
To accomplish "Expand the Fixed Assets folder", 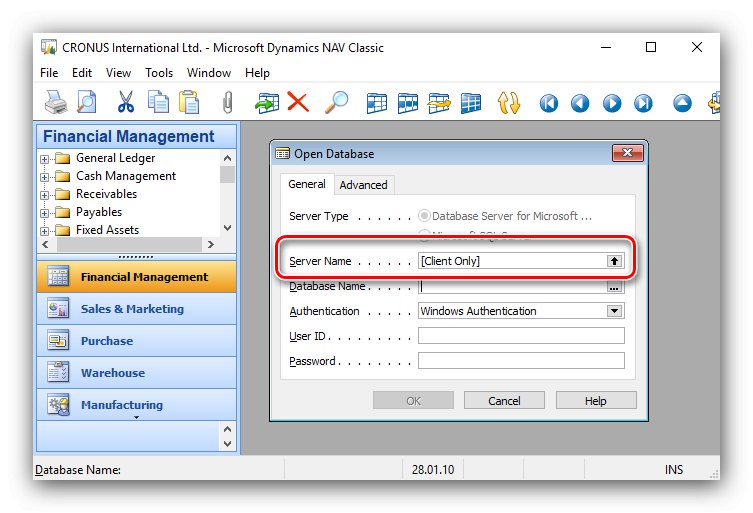I will point(44,231).
